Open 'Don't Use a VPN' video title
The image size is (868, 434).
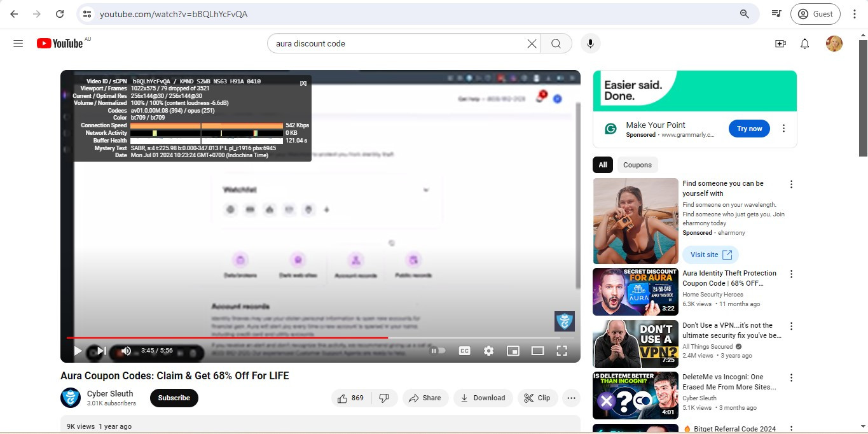pos(732,330)
